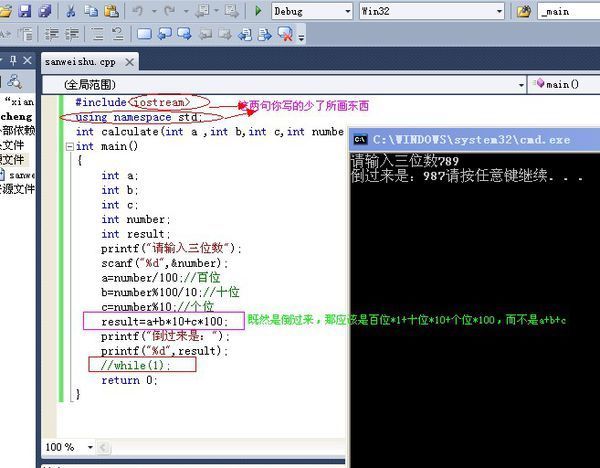Click the line 'int result;'
The height and width of the screenshot is (468, 600).
pos(135,234)
